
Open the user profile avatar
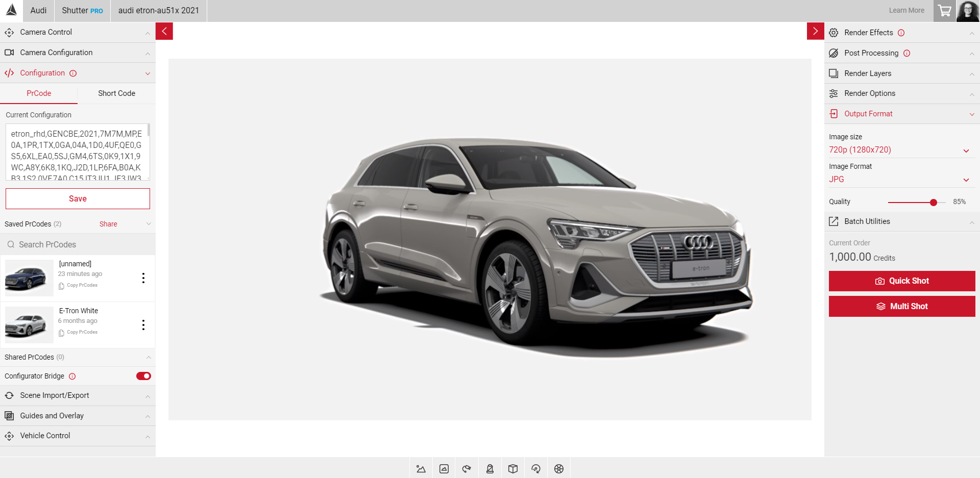tap(968, 11)
